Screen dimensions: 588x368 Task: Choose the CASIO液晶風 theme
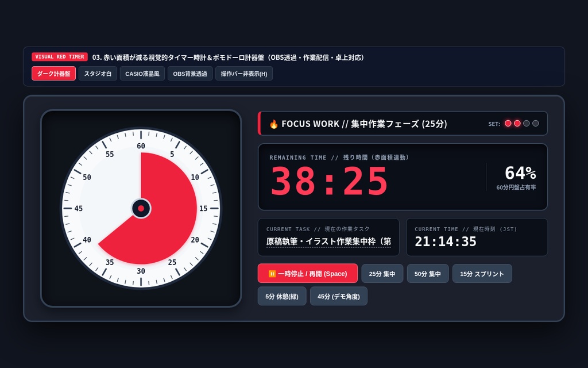[142, 74]
